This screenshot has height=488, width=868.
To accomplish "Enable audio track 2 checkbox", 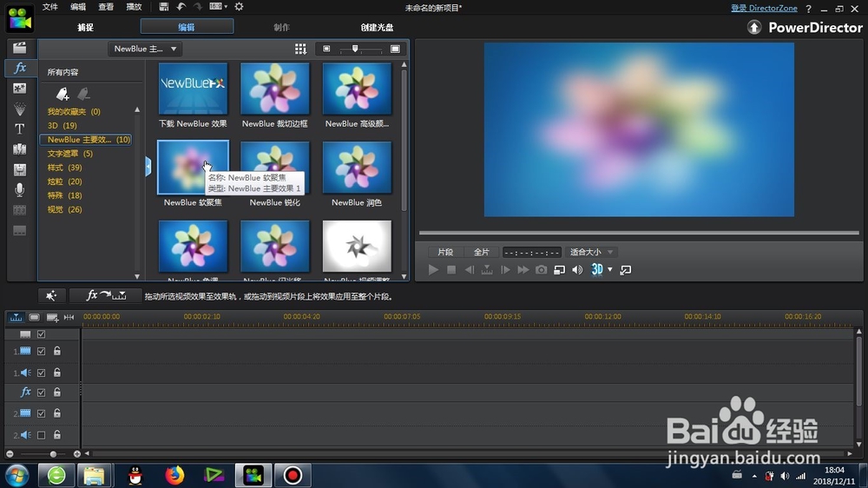I will 41,435.
